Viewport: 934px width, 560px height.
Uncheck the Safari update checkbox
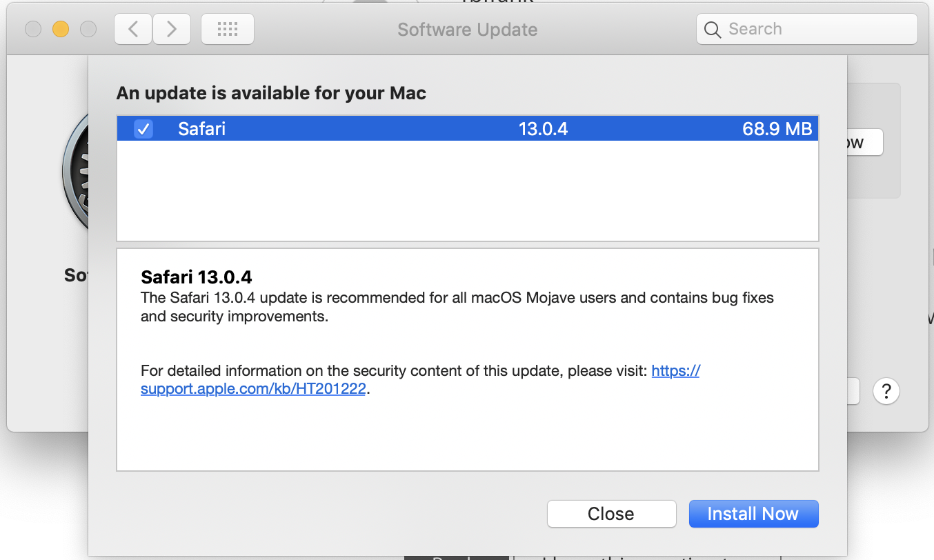(x=143, y=129)
